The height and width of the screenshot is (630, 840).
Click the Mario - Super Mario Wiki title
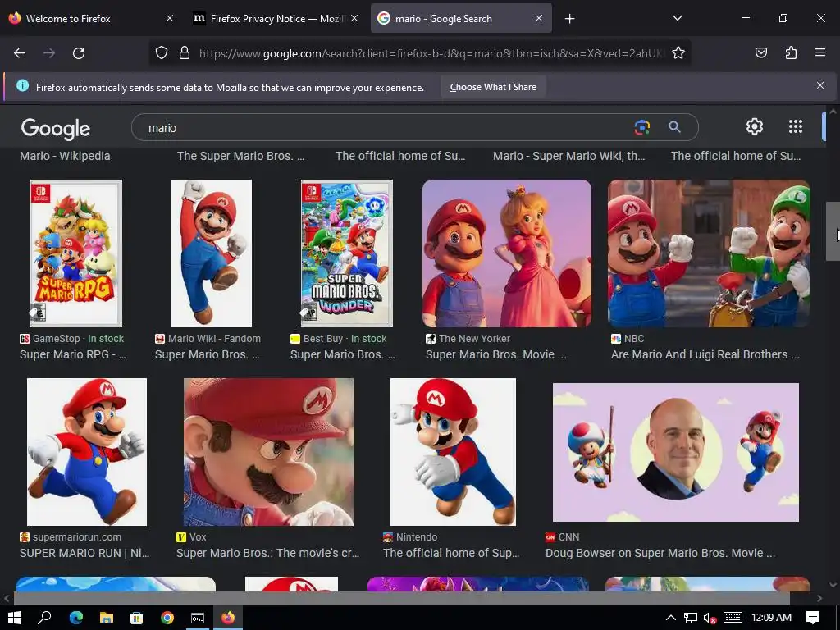point(569,156)
